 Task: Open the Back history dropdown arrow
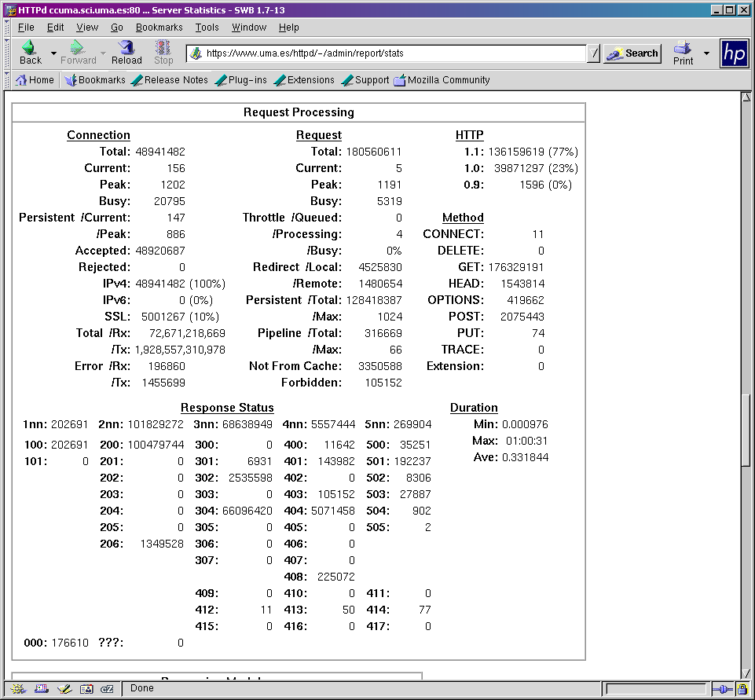[53, 53]
